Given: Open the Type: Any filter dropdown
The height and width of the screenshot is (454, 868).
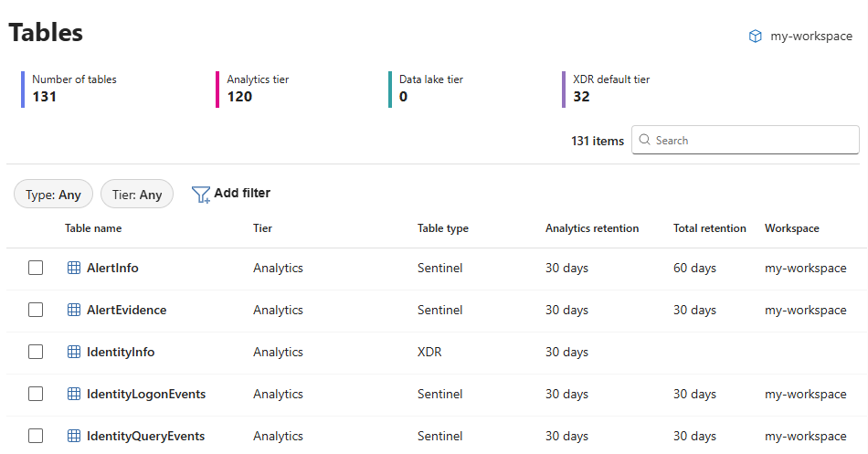Looking at the screenshot, I should [53, 195].
